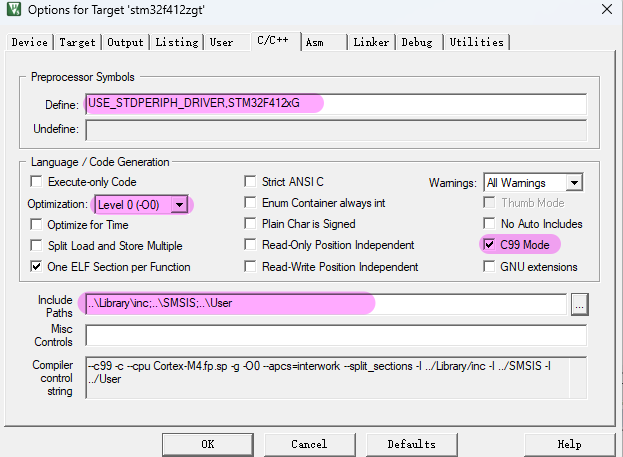The height and width of the screenshot is (457, 623).
Task: Close the Options for Target dialog
Action: [607, 9]
